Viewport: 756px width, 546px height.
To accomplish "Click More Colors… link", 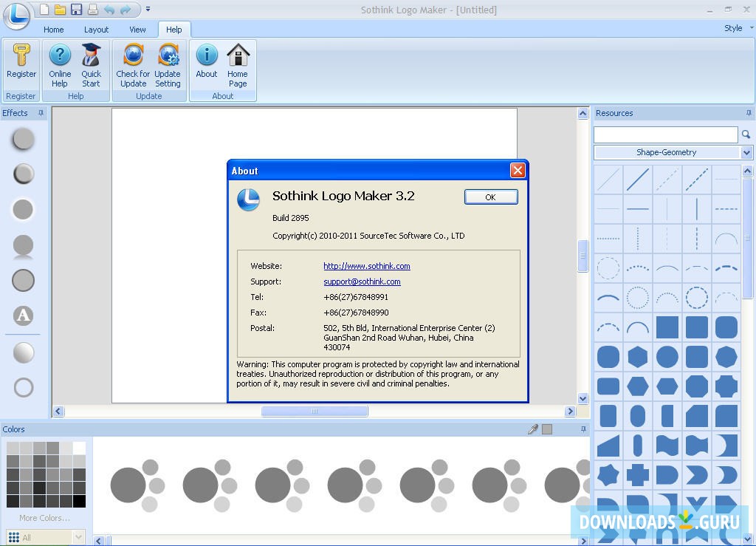I will click(44, 518).
